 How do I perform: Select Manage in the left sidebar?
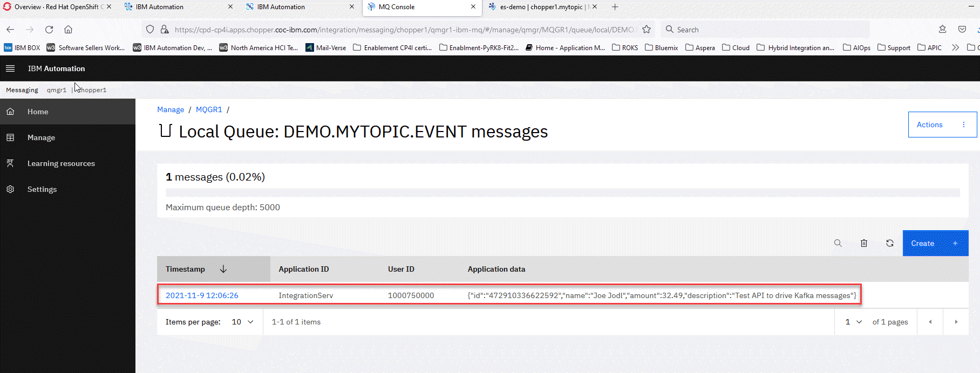coord(41,137)
